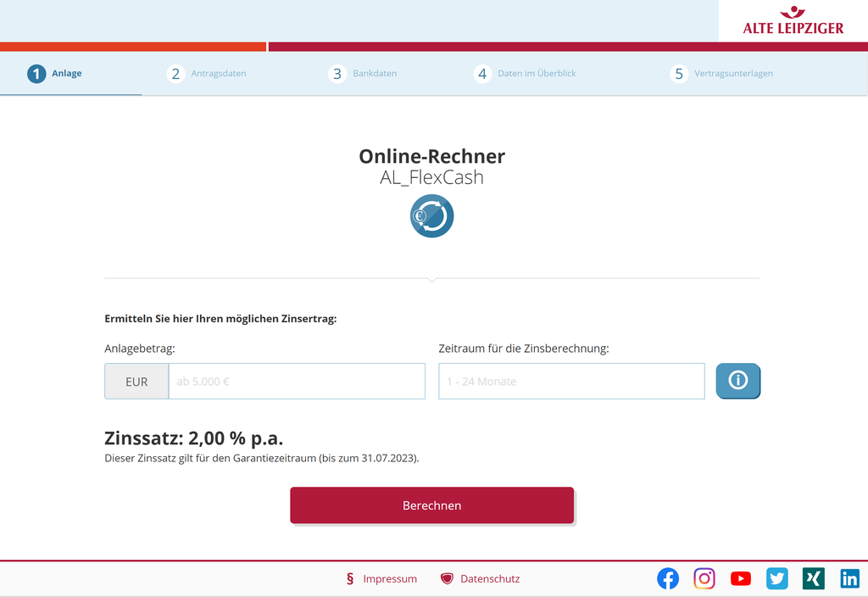Viewport: 868px width, 597px height.
Task: Click the Zeitraum für die Zinsberechnung label
Action: pyautogui.click(x=524, y=349)
